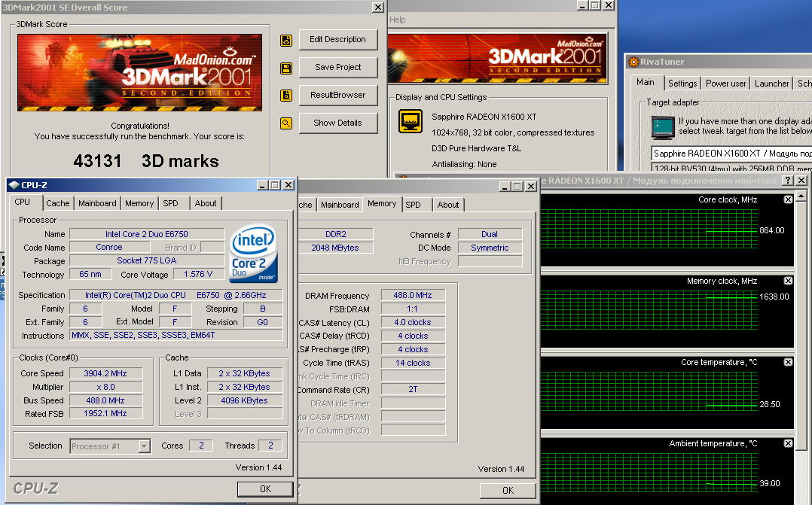Screen dimensions: 812x505
Task: Open the Memory tab in front CPU-Z
Action: pos(139,203)
